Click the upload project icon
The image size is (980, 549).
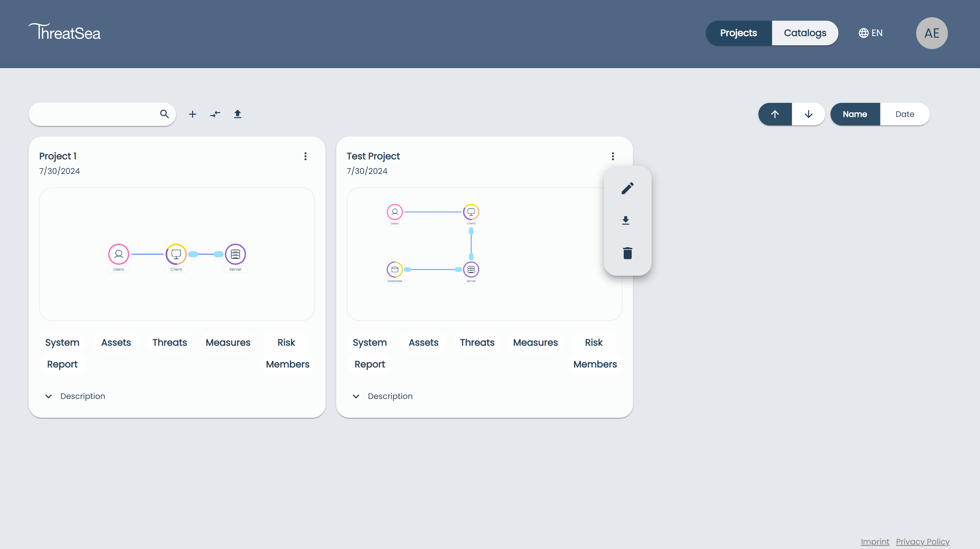pyautogui.click(x=238, y=114)
